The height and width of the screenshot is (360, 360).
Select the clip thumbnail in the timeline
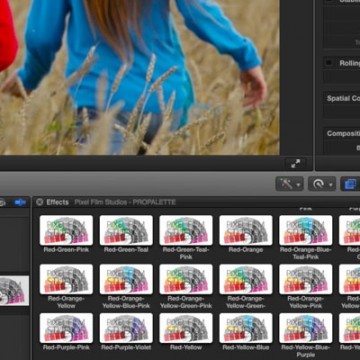tap(14, 291)
